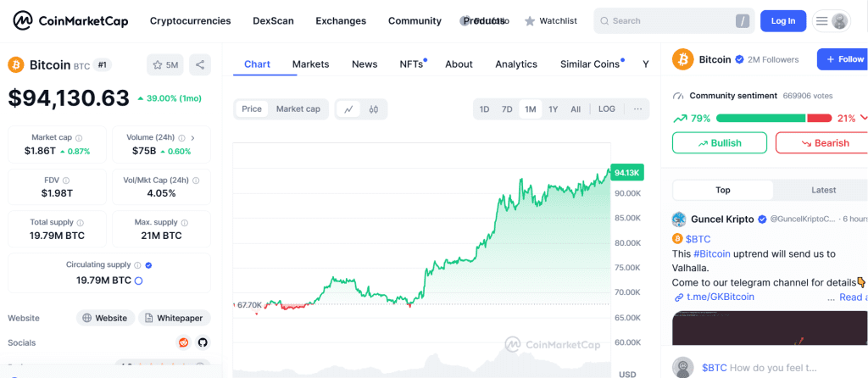Select the Market cap toggle
The width and height of the screenshot is (868, 378).
pos(298,109)
